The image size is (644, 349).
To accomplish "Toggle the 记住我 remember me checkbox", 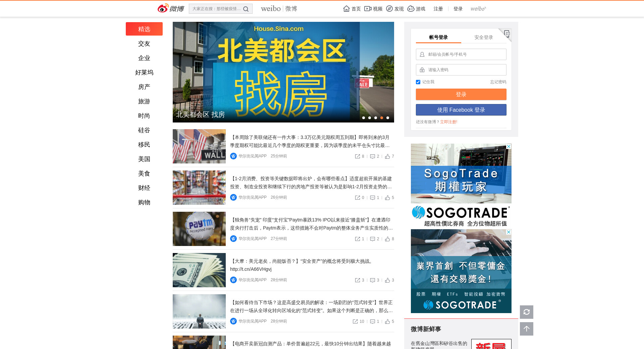I will (x=418, y=82).
